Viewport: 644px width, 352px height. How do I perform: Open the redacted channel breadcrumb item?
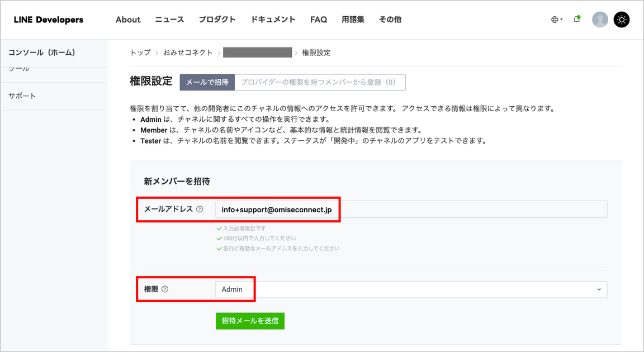258,53
